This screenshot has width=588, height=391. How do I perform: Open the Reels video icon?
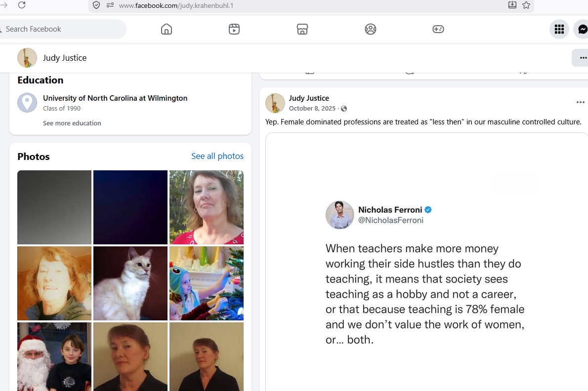(234, 29)
